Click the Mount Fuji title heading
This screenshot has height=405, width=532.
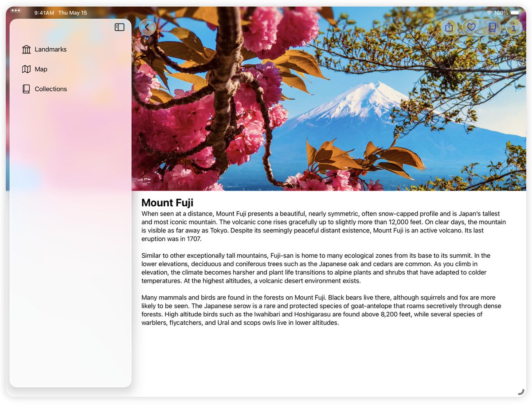point(167,203)
